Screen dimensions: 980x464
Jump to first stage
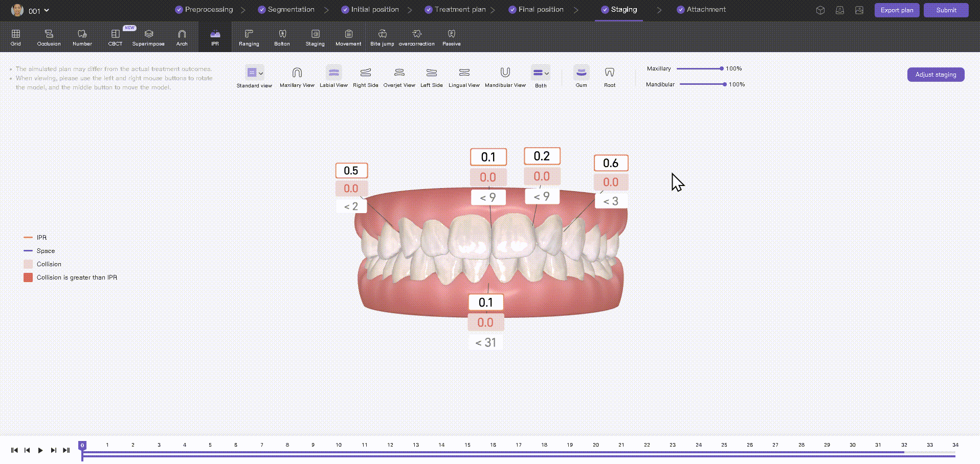(14, 450)
